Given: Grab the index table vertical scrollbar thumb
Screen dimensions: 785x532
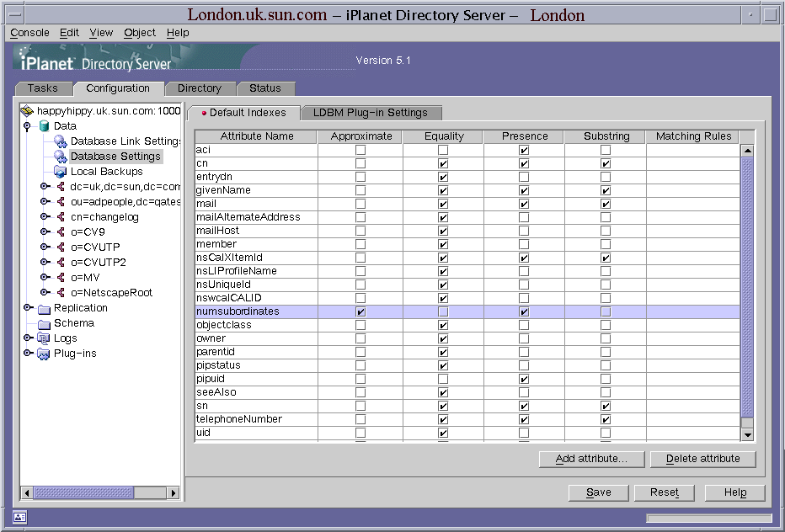Looking at the screenshot, I should pyautogui.click(x=747, y=287).
